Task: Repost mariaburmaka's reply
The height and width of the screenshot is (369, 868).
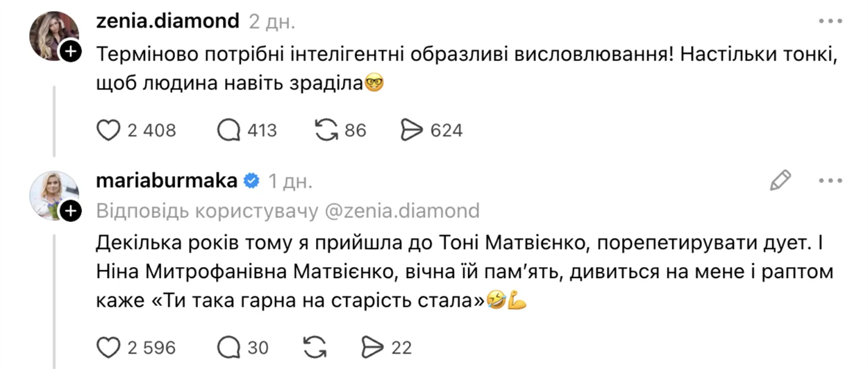Action: tap(317, 347)
